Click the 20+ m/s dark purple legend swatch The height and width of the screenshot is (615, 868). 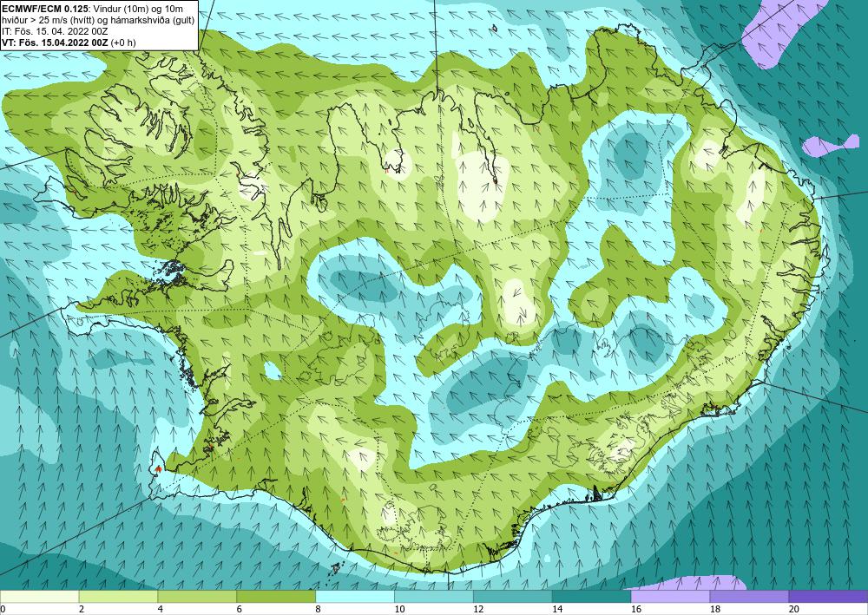tap(828, 596)
